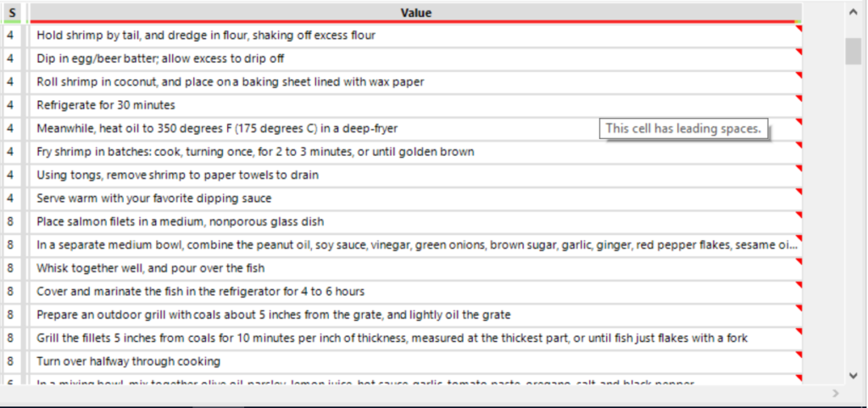Click the red corner flag on the "Hold shrimp by tail" row

click(798, 29)
